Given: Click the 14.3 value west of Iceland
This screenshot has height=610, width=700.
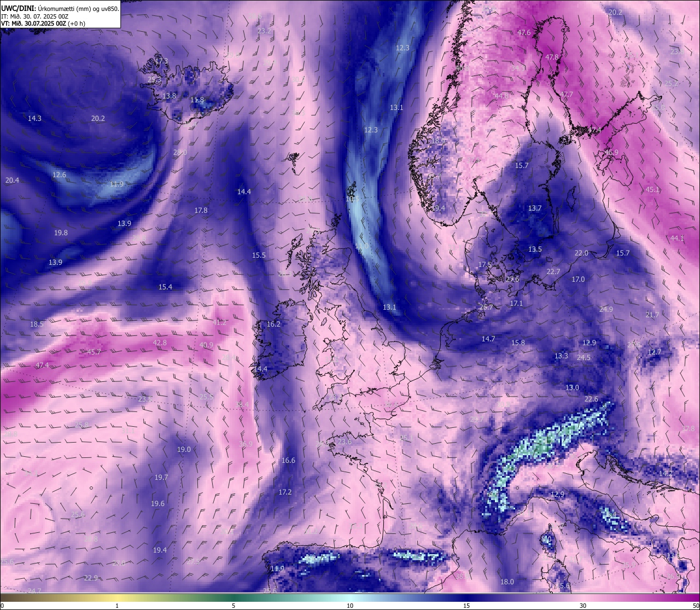Looking at the screenshot, I should click(x=34, y=118).
